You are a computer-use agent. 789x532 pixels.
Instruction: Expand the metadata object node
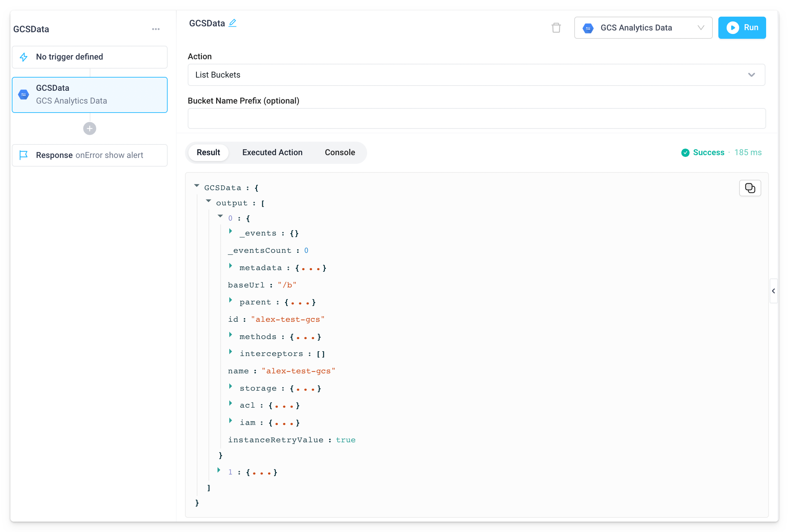(x=231, y=266)
